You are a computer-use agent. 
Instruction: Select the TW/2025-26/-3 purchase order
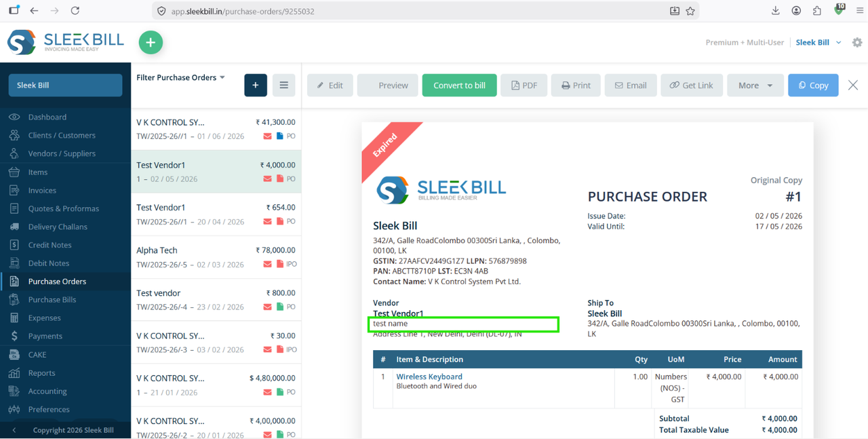tap(216, 342)
